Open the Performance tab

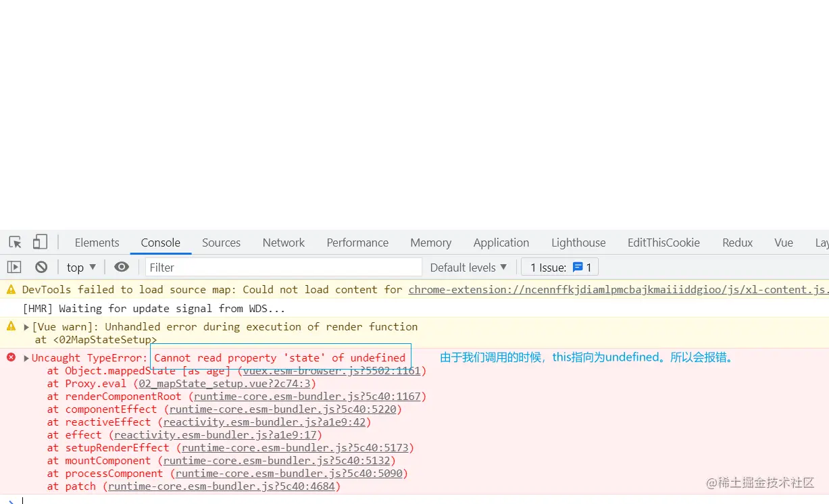tap(357, 243)
